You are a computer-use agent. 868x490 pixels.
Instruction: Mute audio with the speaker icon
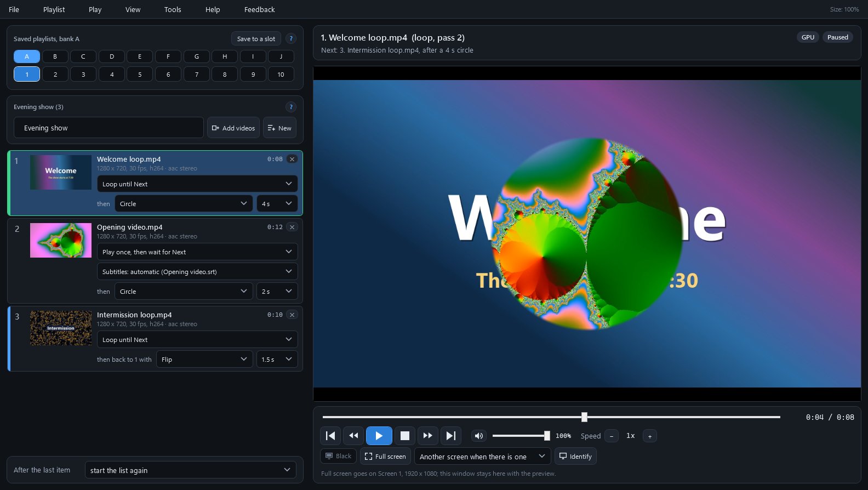pyautogui.click(x=478, y=436)
